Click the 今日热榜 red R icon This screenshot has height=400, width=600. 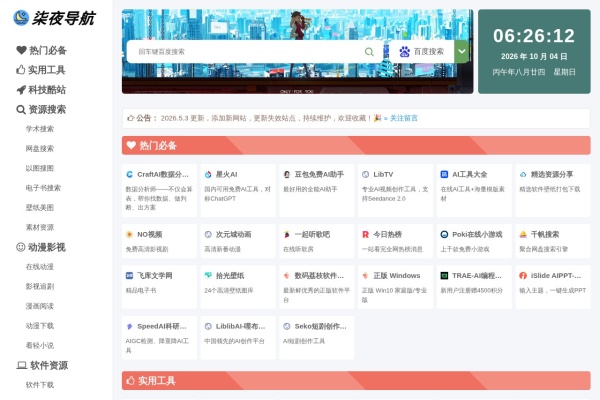[x=365, y=234]
